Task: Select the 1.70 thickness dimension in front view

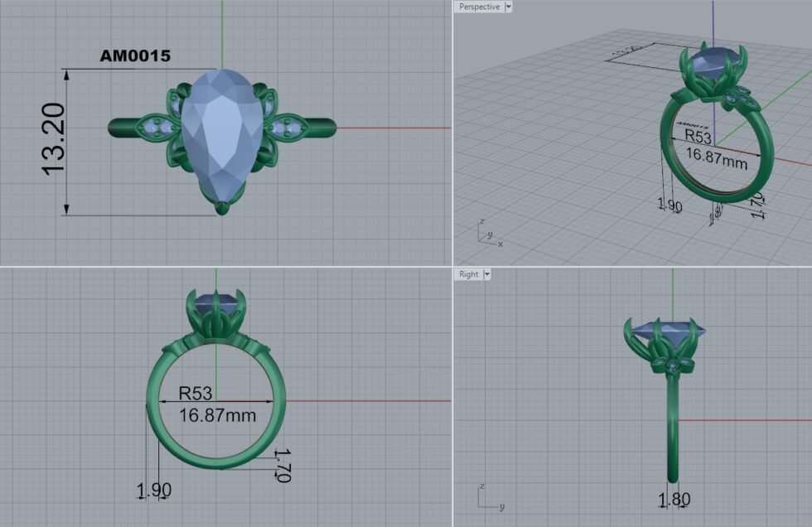Action: (281, 464)
